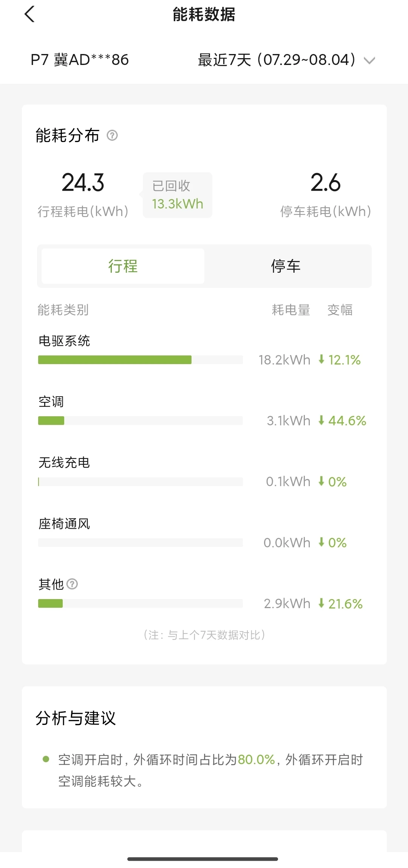Image resolution: width=408 pixels, height=868 pixels.
Task: Expand the date range chevron
Action: pos(369,60)
